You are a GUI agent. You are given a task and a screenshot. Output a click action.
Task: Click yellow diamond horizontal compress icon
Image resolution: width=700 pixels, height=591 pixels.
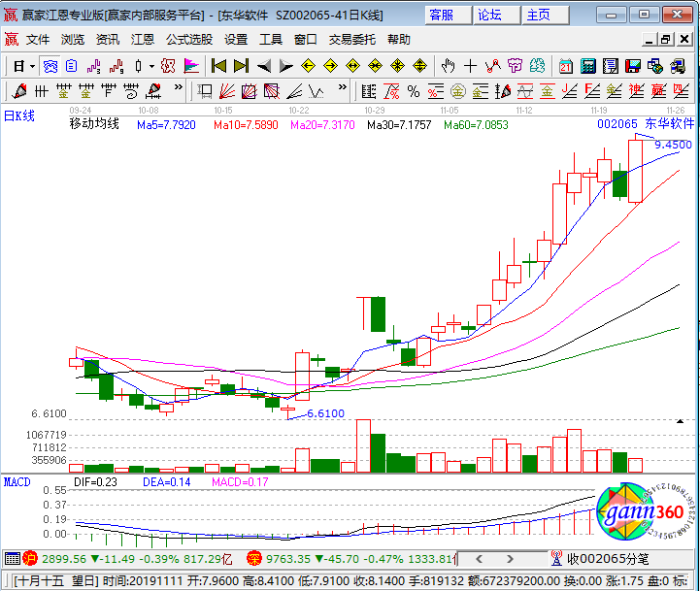375,67
